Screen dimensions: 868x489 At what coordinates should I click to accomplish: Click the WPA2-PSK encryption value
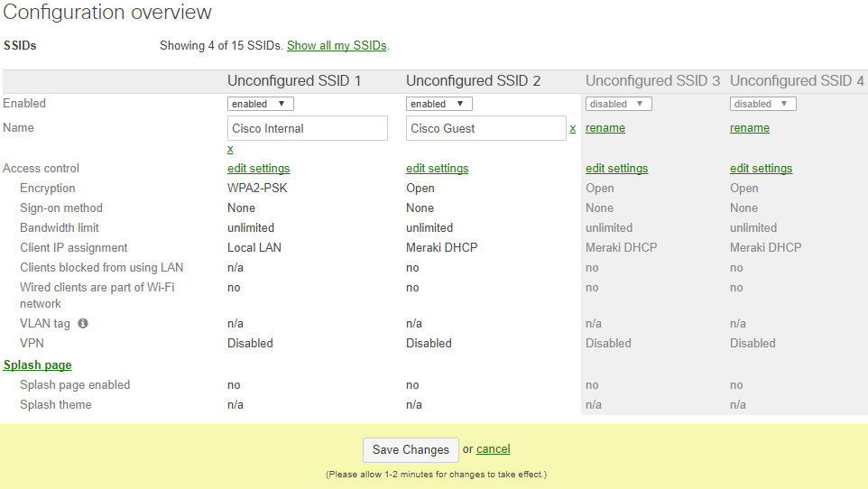click(x=257, y=189)
